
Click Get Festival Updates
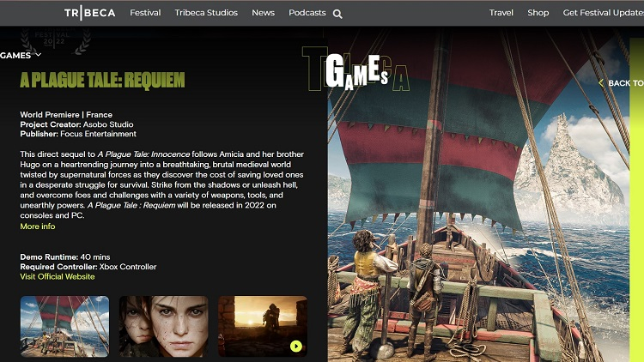[x=603, y=13]
